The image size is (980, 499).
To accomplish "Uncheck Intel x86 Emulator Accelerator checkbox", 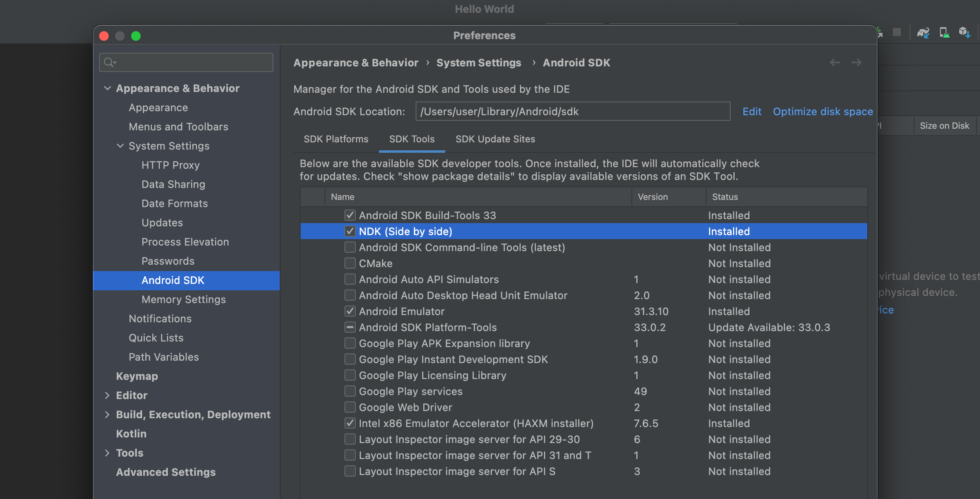I will [350, 423].
